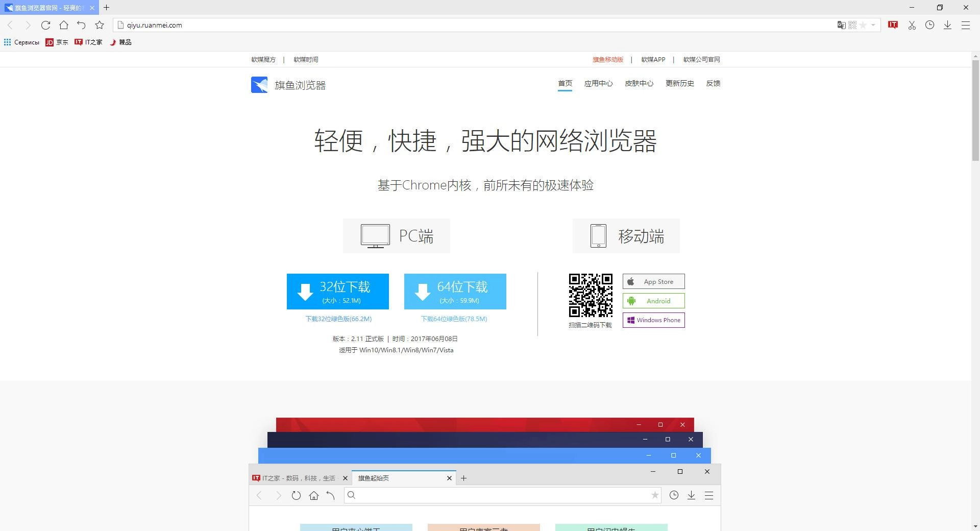
Task: Visit the 软媒公司官网 link
Action: [x=701, y=59]
